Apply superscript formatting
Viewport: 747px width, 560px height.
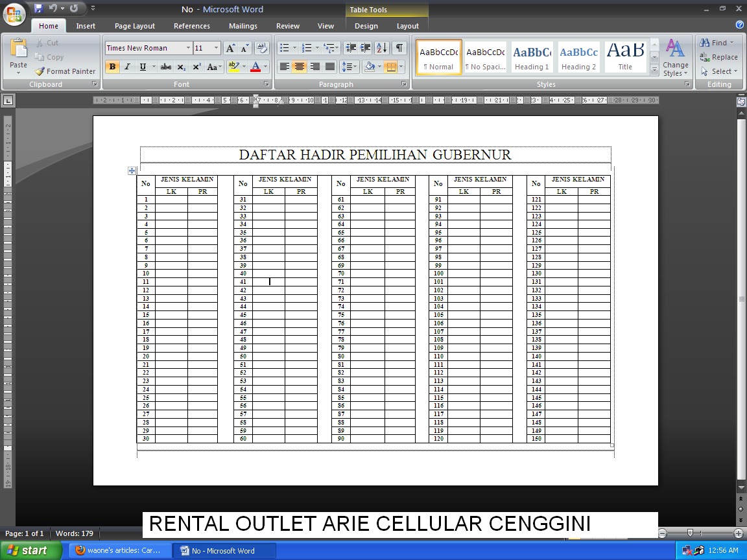pos(196,67)
